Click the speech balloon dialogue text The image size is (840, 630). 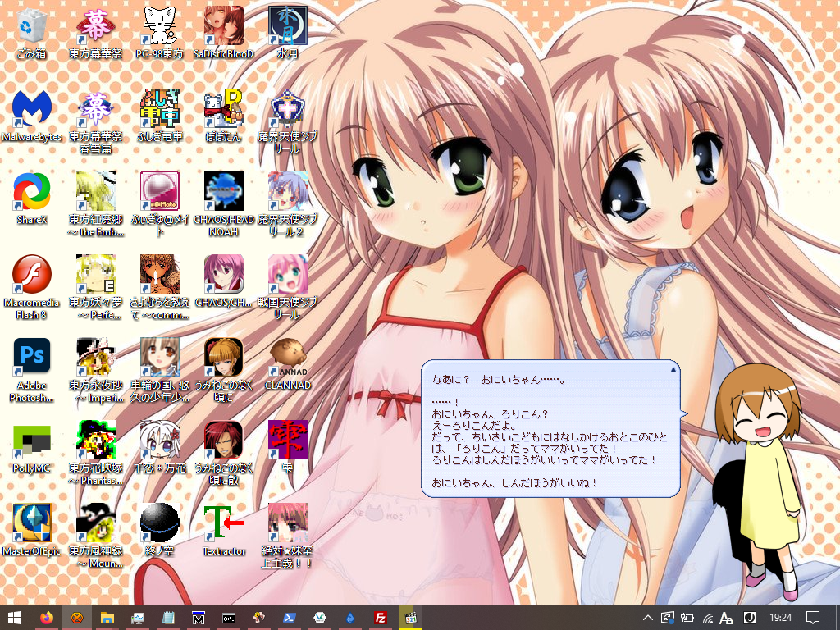[549, 431]
